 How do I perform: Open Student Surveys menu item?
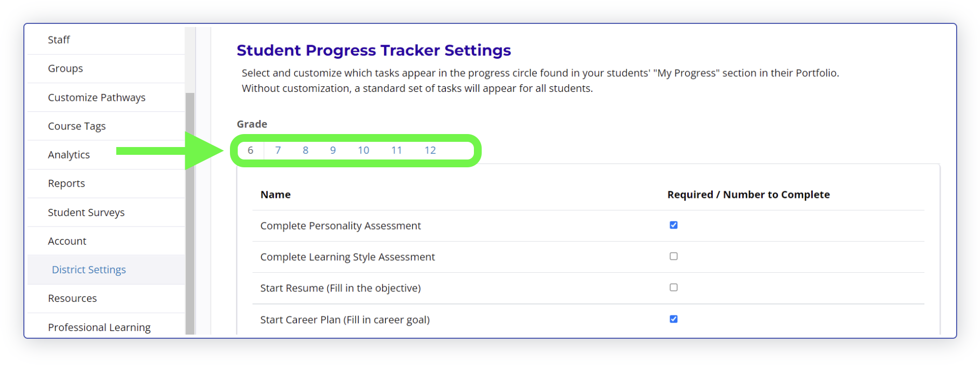click(86, 212)
